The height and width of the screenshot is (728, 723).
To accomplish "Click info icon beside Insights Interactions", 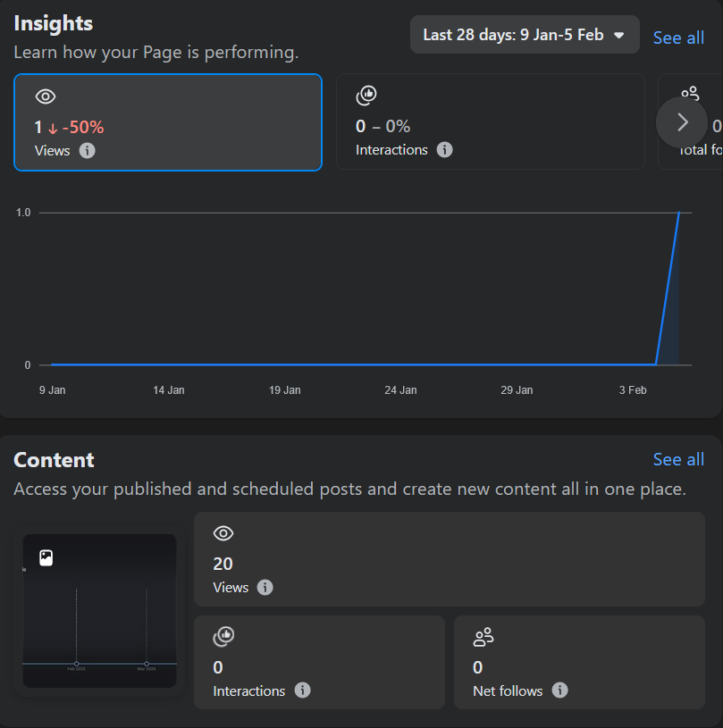I will pos(444,149).
